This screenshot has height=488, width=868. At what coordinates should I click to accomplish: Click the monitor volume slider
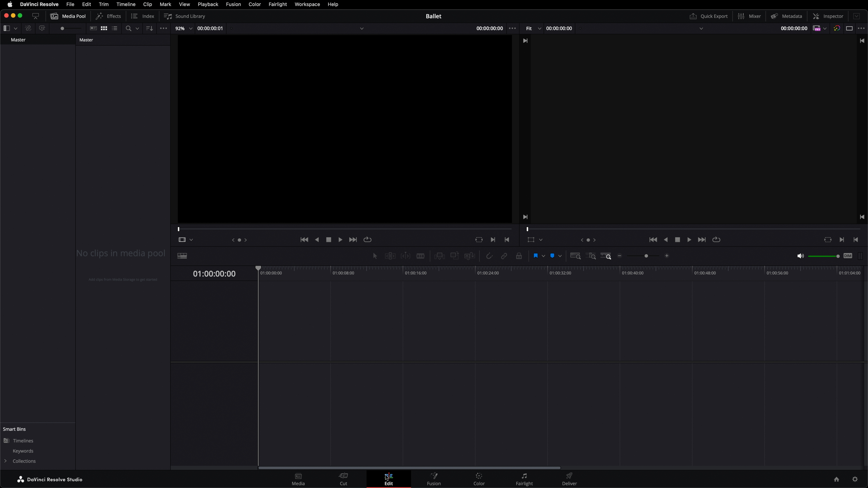click(x=823, y=256)
